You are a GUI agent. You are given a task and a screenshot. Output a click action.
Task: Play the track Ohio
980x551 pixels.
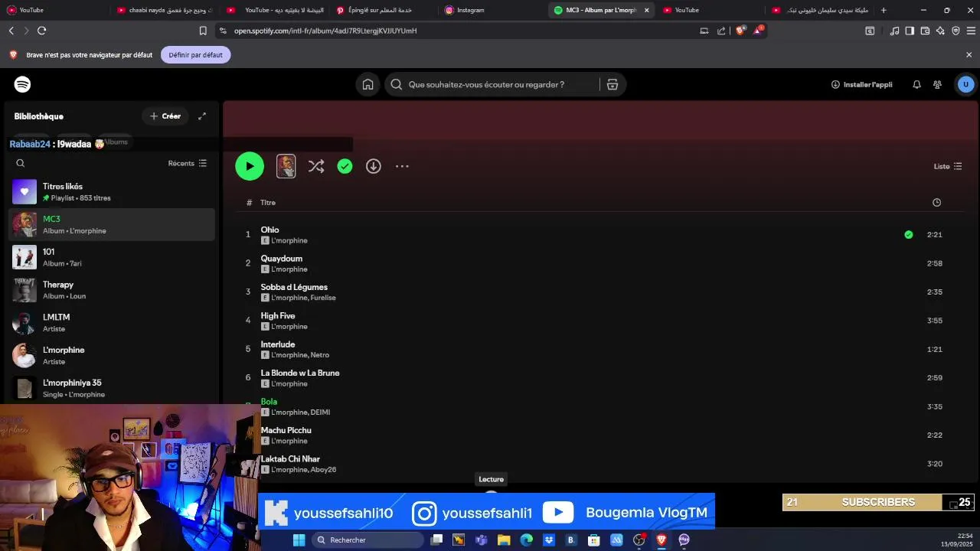(269, 230)
